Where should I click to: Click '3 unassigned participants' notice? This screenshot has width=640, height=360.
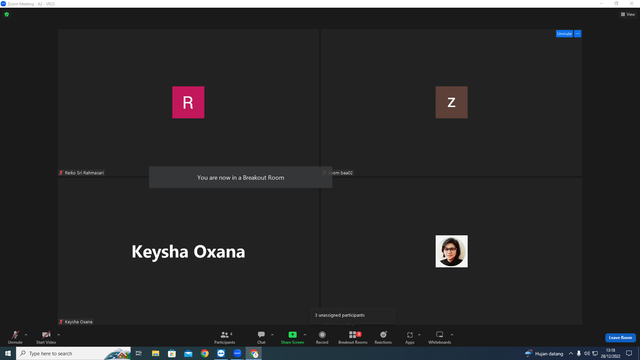(340, 315)
